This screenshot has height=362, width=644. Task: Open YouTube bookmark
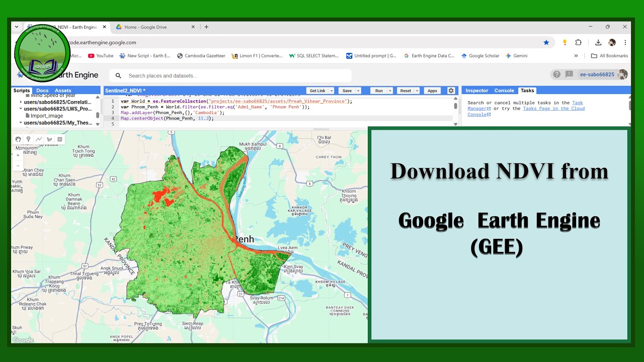[101, 56]
